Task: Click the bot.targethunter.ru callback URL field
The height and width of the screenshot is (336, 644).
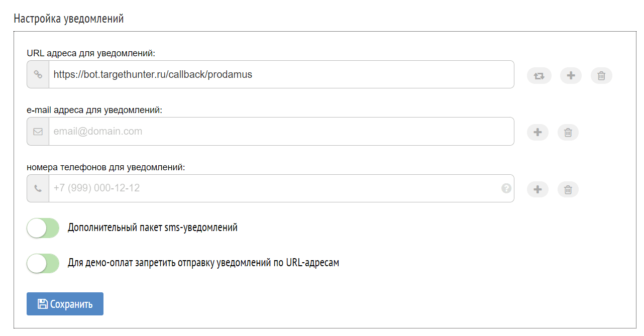Action: click(281, 75)
